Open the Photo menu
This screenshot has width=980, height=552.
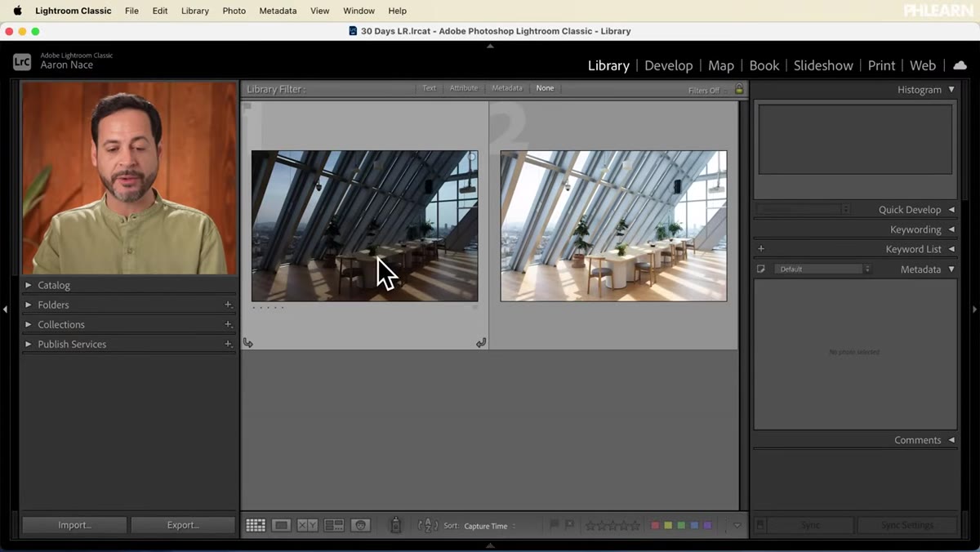coord(234,11)
